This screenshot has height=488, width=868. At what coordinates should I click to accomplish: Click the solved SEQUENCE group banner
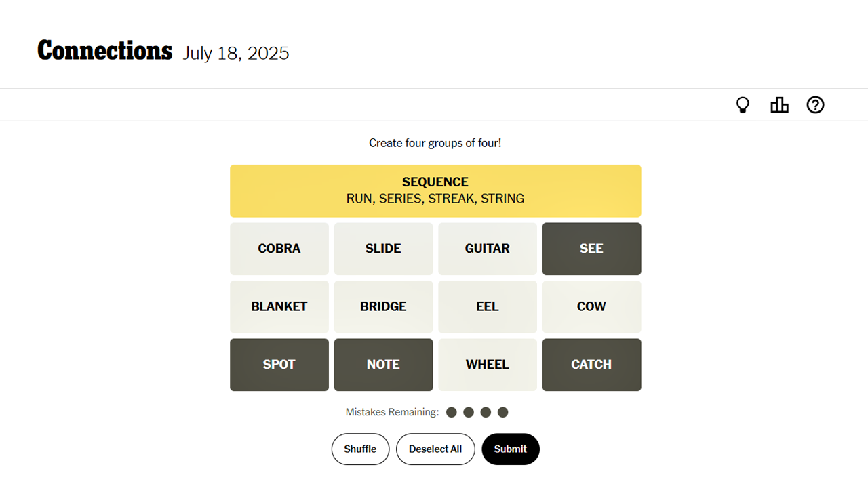pos(435,190)
